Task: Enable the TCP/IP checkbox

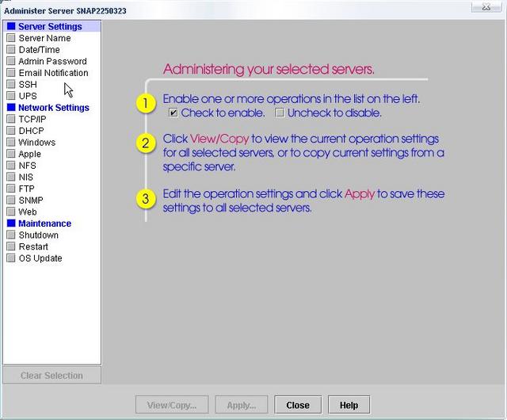Action: pyautogui.click(x=11, y=119)
